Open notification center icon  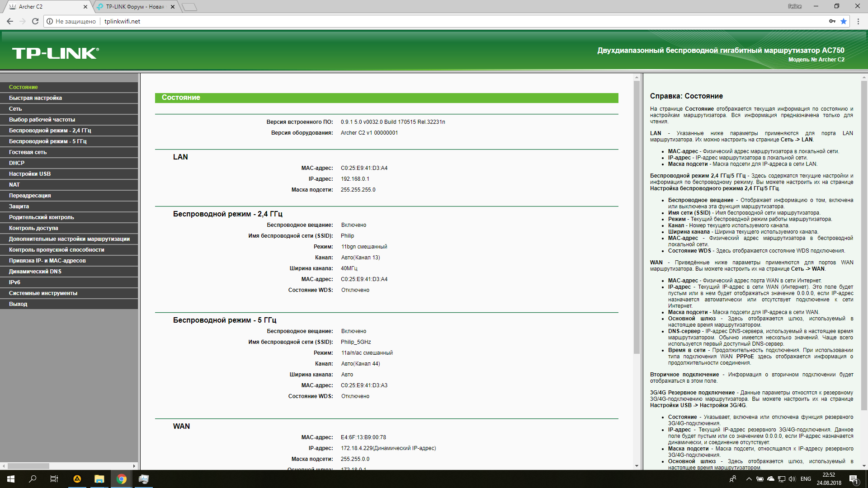click(854, 479)
